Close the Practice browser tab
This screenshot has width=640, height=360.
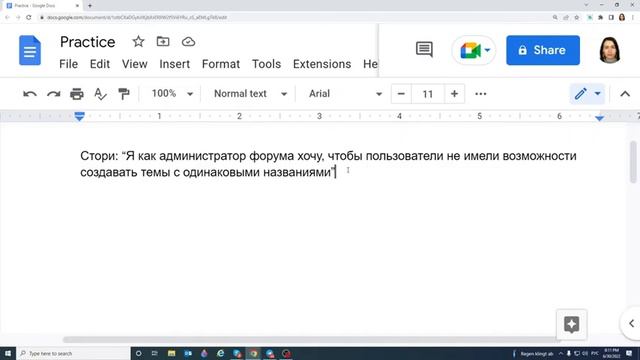pos(77,6)
